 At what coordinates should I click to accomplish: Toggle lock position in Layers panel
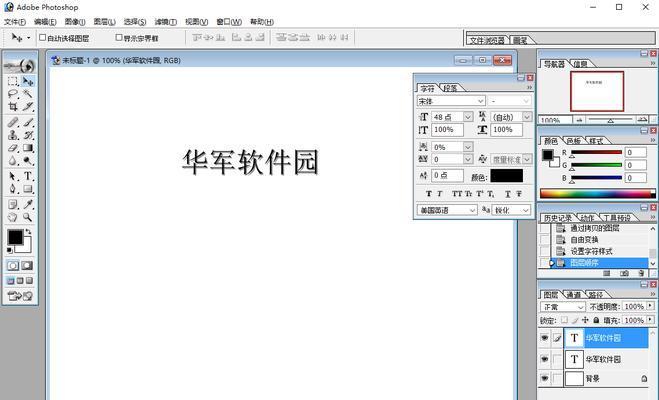(x=585, y=320)
